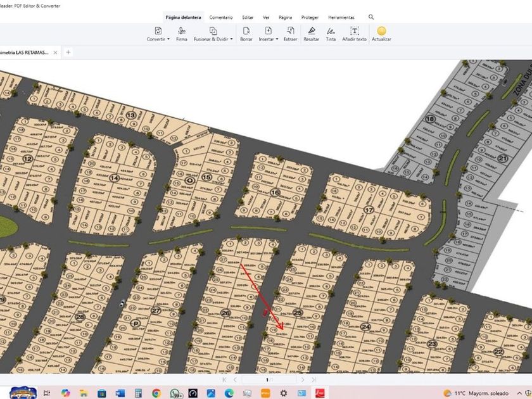Open the search magnifier in menu bar
The height and width of the screenshot is (399, 532).
(371, 17)
